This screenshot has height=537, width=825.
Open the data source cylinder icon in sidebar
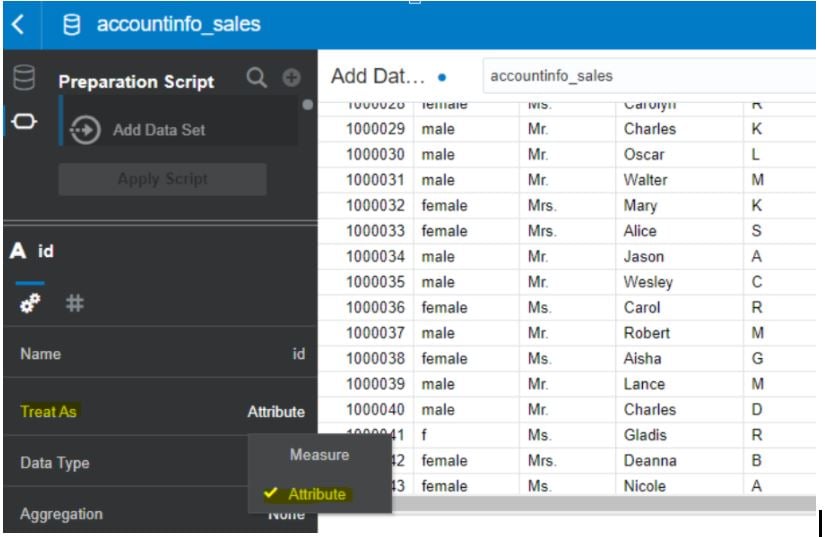point(24,77)
